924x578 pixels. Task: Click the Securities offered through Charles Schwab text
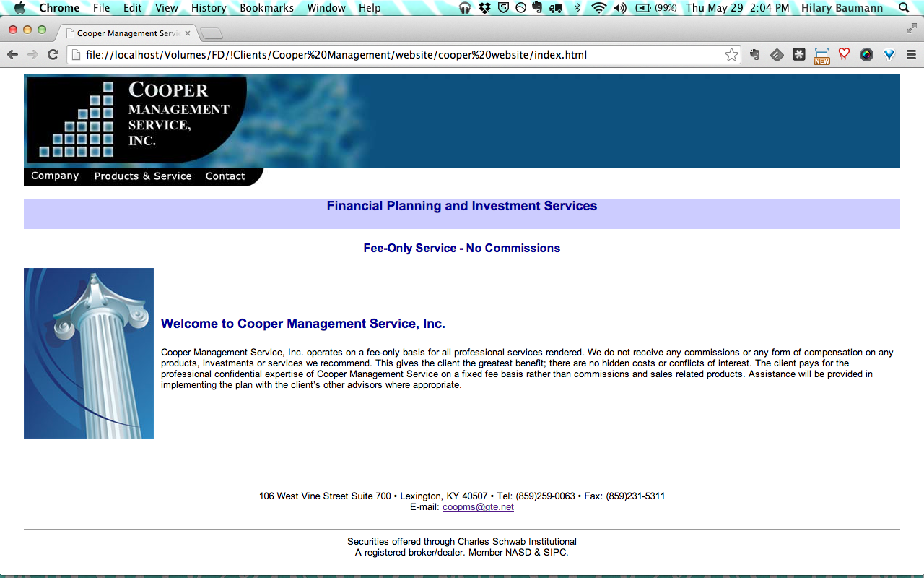click(462, 542)
